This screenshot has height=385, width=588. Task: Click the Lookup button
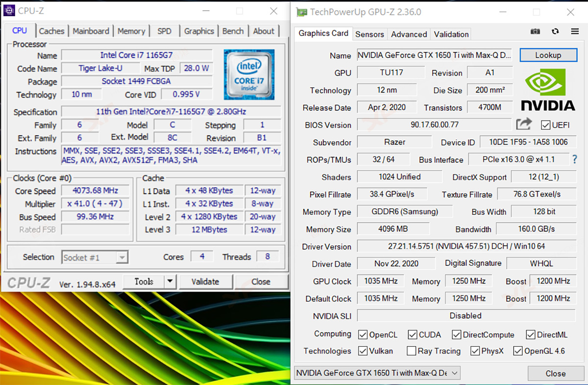coord(548,55)
